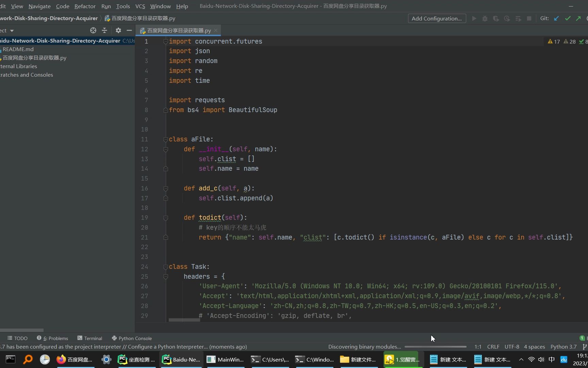
Task: Open the TODO tool window
Action: (x=17, y=338)
